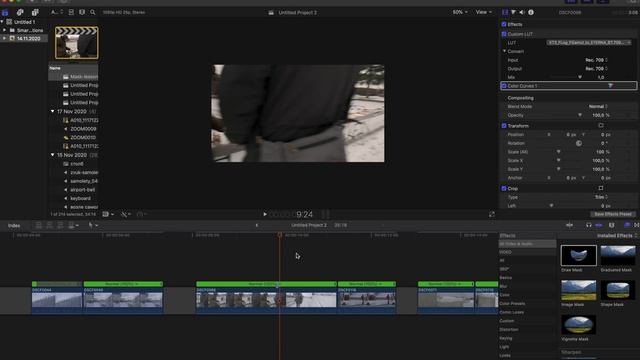Select the Keying effects category
This screenshot has height=360, width=640.
(506, 338)
